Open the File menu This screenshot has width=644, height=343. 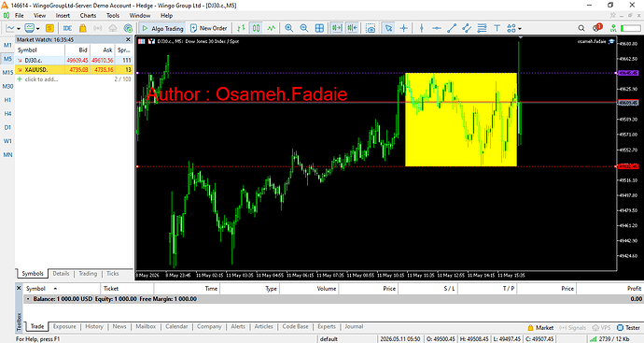click(x=20, y=15)
